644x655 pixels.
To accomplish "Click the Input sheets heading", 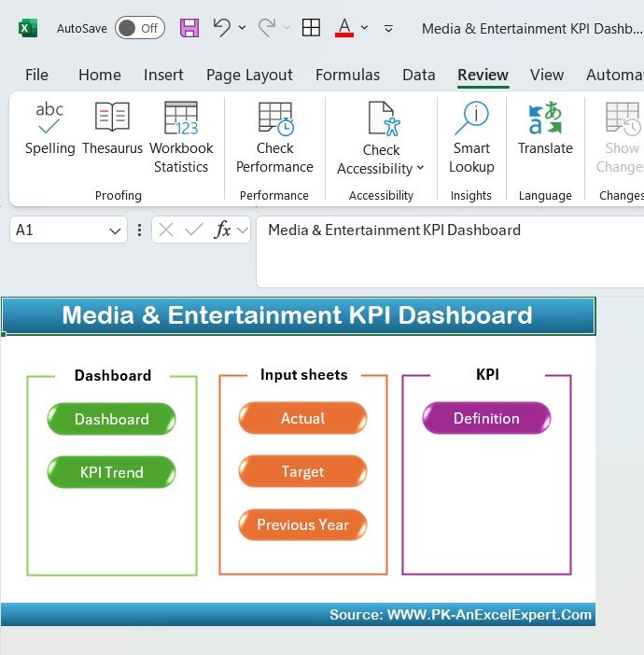I will click(x=304, y=375).
